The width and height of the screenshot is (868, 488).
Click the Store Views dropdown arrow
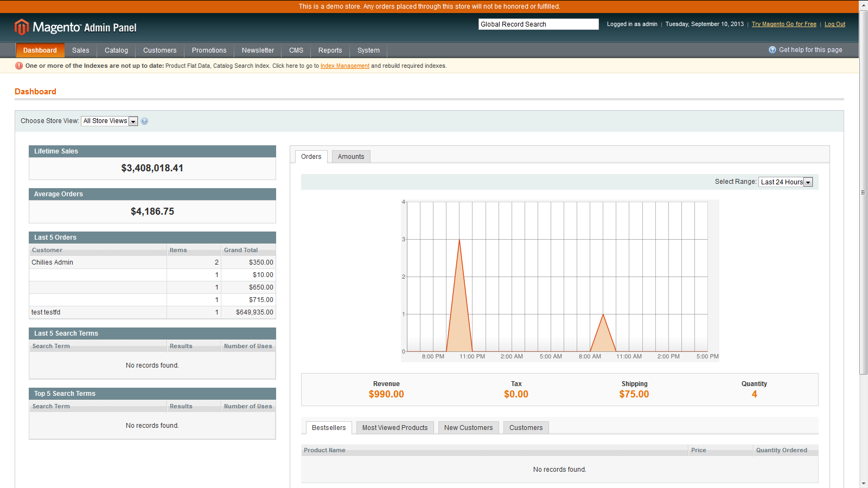click(133, 120)
